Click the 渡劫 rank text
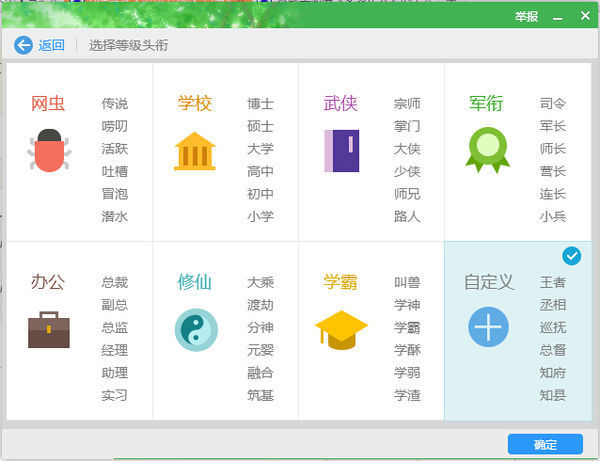Screen dimensions: 600x461 [261, 305]
